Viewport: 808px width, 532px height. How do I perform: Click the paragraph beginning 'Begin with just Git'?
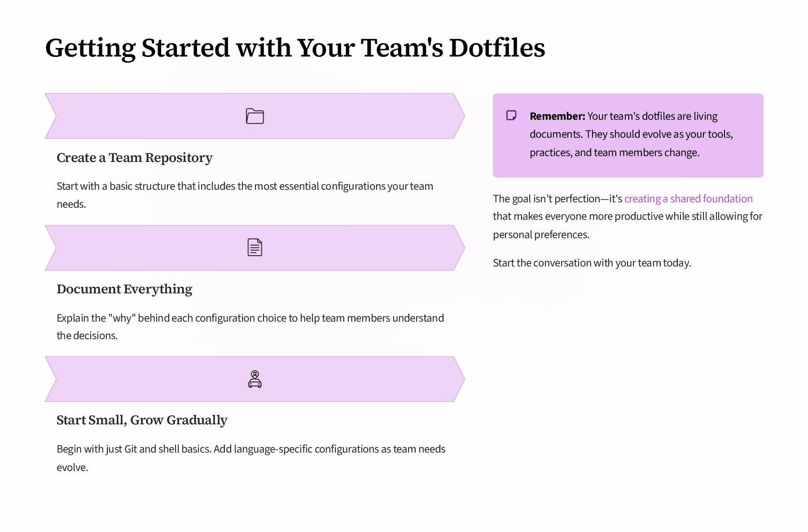[x=251, y=458]
